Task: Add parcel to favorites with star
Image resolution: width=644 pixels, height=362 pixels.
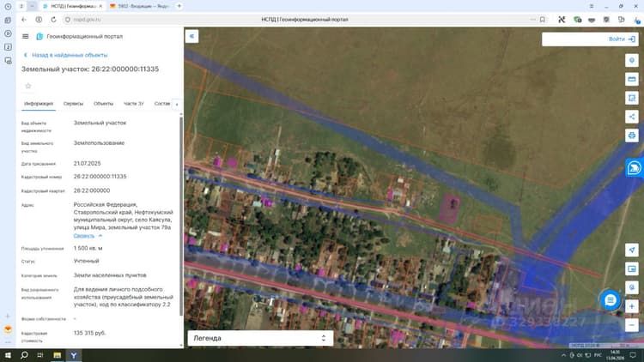Action: click(28, 86)
